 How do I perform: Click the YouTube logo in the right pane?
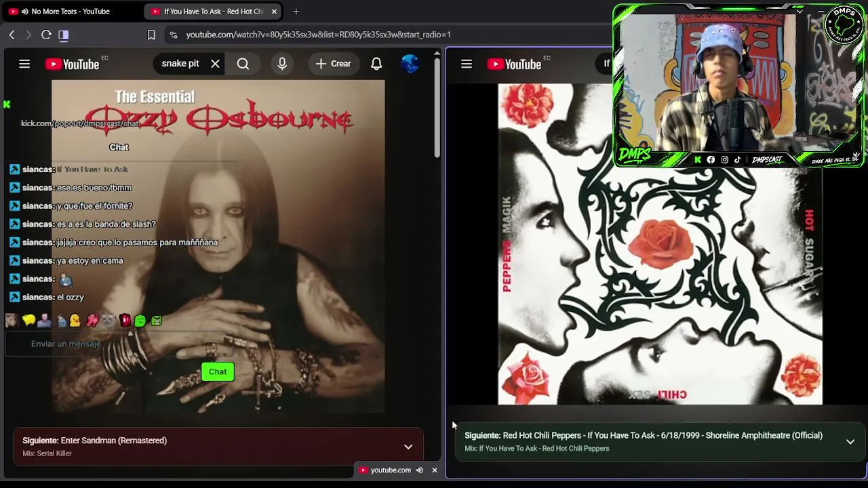514,64
